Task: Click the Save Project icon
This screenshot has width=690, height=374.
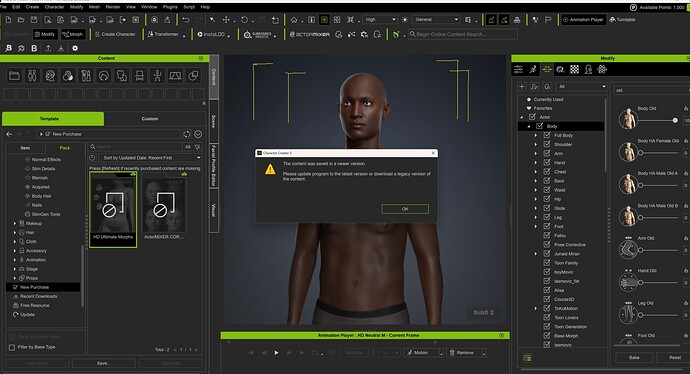Action: pos(34,20)
